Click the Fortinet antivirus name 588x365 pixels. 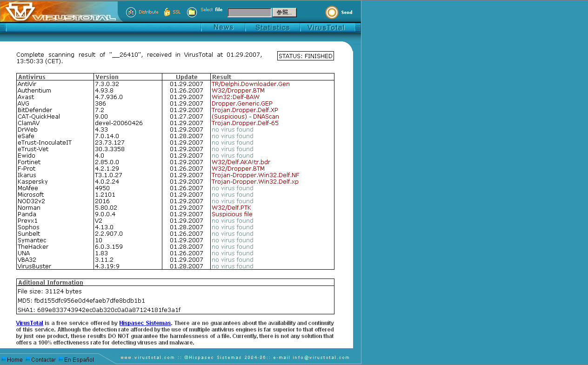pyautogui.click(x=29, y=162)
